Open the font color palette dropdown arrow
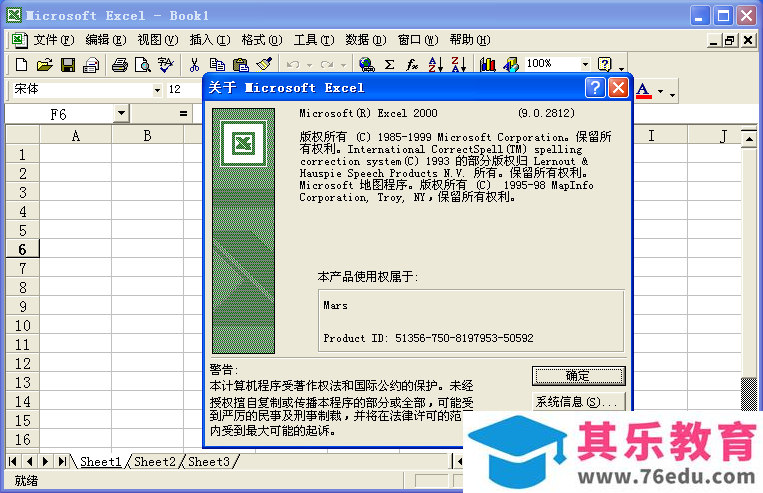 click(660, 91)
